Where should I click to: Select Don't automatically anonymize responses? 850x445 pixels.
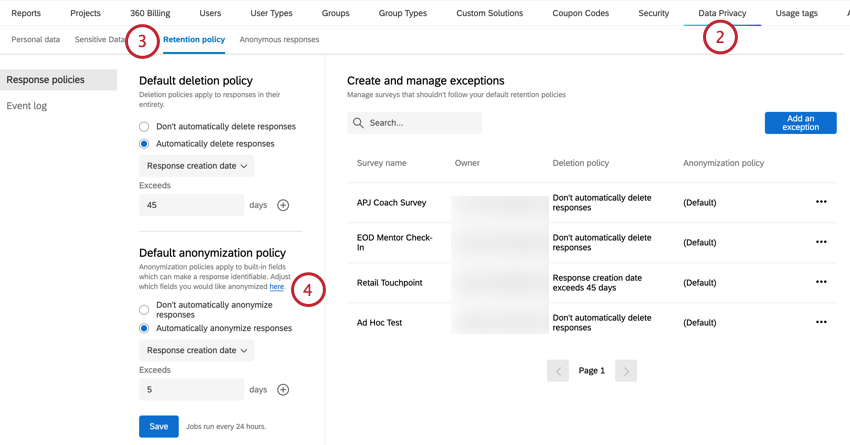click(x=144, y=310)
